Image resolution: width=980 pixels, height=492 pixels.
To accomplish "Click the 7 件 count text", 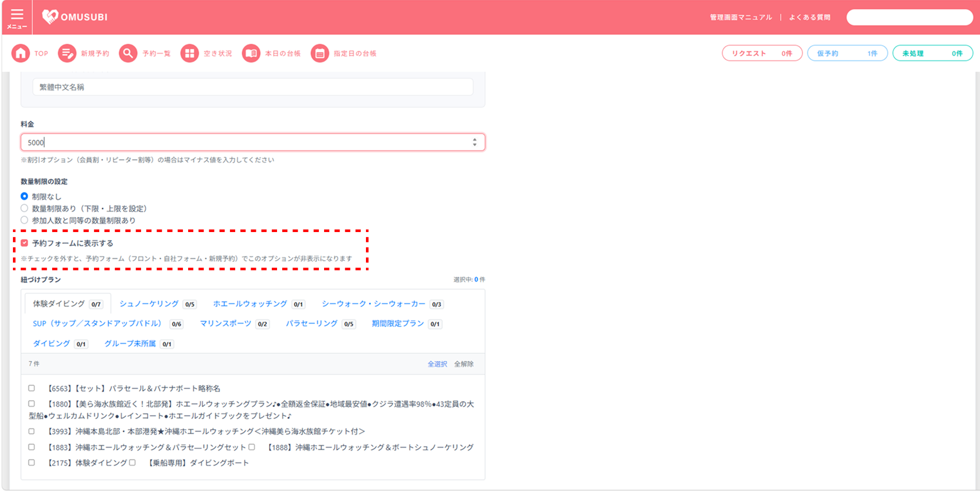I will point(34,364).
